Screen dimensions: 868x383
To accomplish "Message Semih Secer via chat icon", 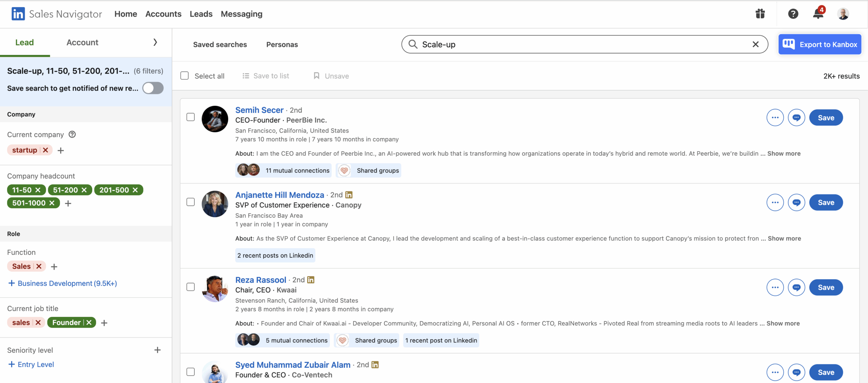I will [796, 118].
